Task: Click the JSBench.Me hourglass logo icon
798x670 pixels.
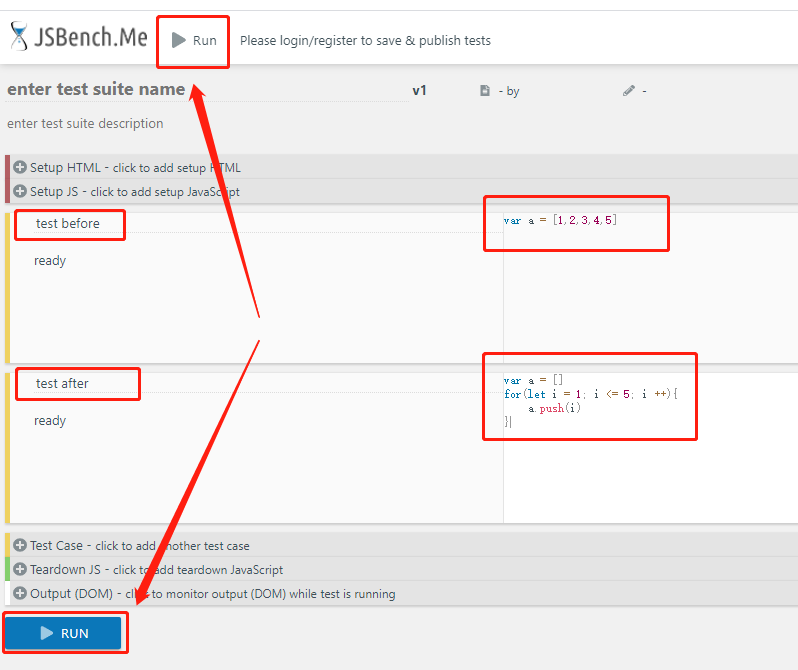Action: 19,36
